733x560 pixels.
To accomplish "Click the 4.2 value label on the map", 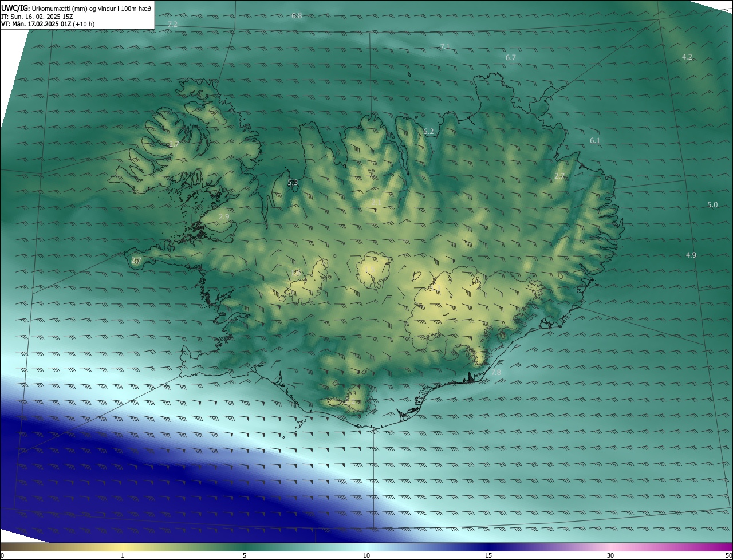I will point(687,57).
